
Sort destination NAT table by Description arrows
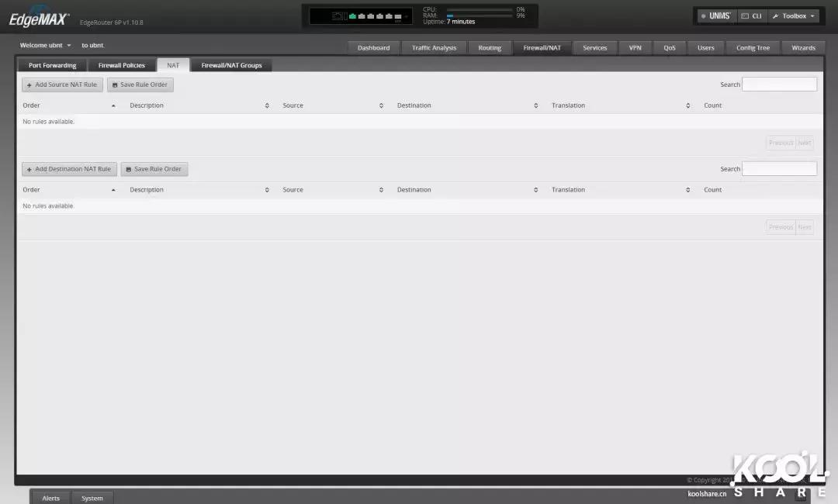pyautogui.click(x=267, y=190)
